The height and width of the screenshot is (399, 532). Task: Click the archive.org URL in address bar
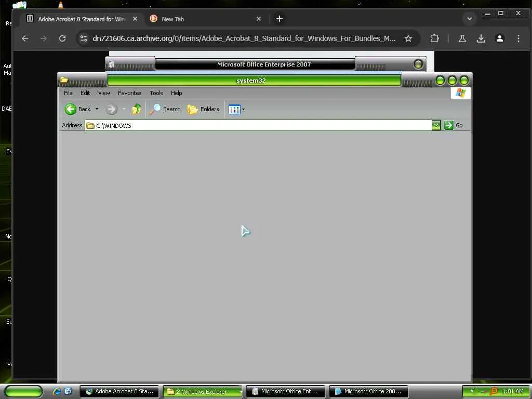pos(244,38)
